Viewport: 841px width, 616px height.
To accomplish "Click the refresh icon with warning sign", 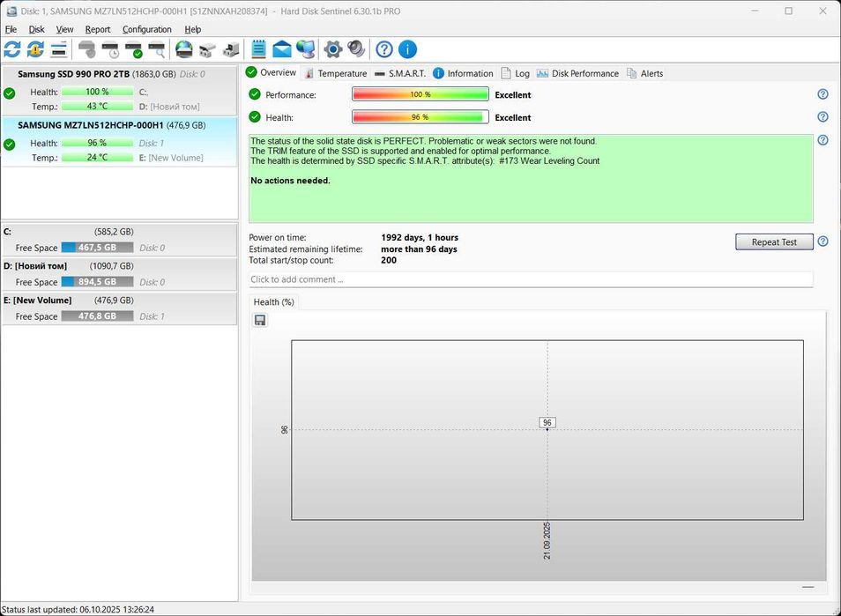I will [x=35, y=49].
